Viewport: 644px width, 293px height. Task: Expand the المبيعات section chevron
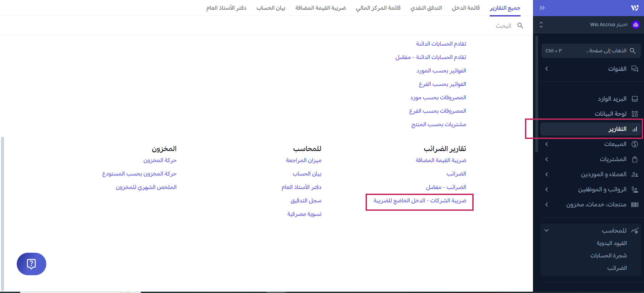coord(547,144)
